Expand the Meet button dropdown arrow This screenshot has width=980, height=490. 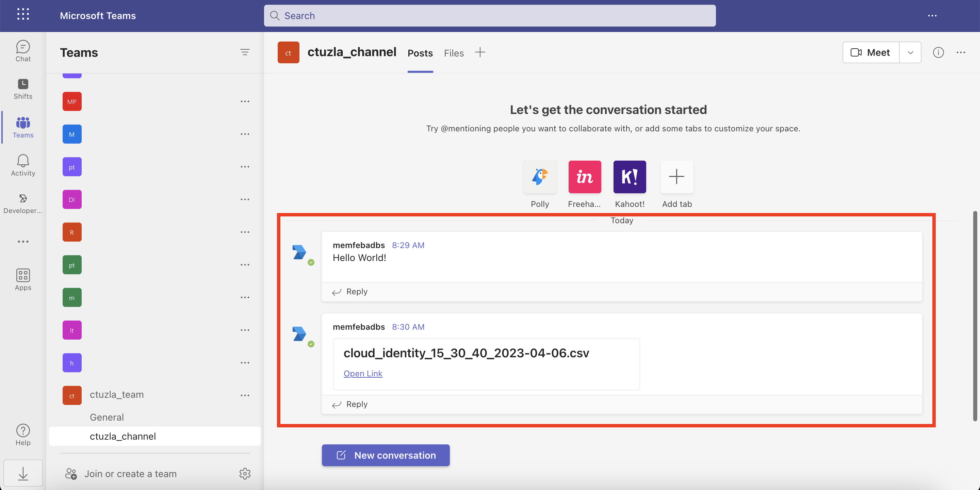pyautogui.click(x=910, y=52)
